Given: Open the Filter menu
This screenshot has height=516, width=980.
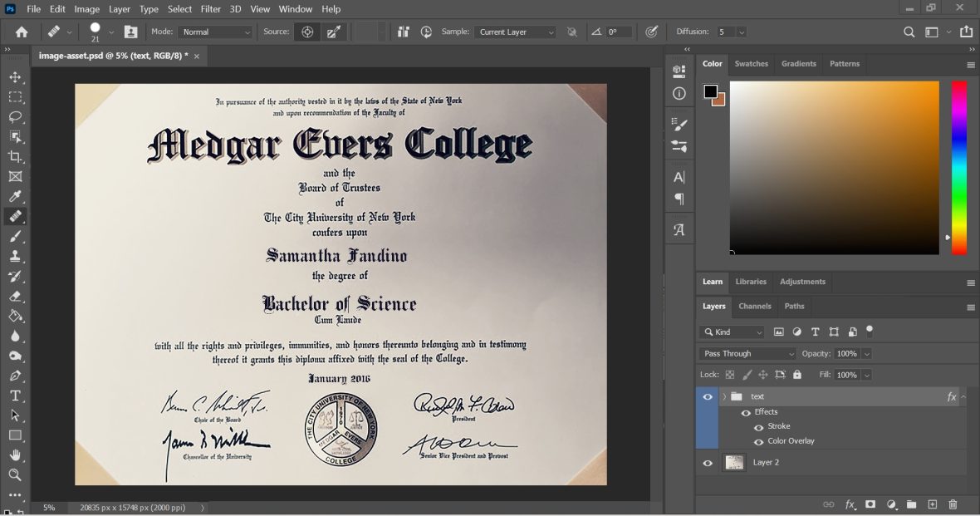Looking at the screenshot, I should click(x=211, y=9).
